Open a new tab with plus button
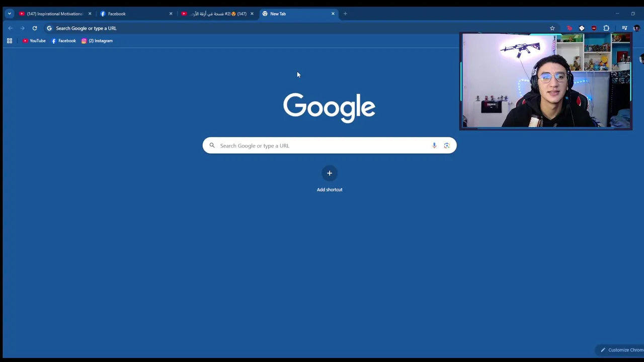The width and height of the screenshot is (644, 362). [345, 14]
